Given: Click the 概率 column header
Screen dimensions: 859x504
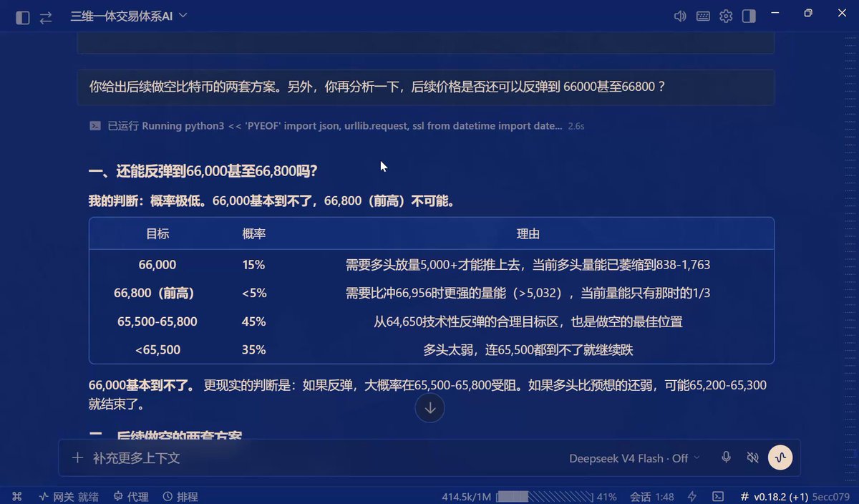Looking at the screenshot, I should tap(253, 234).
